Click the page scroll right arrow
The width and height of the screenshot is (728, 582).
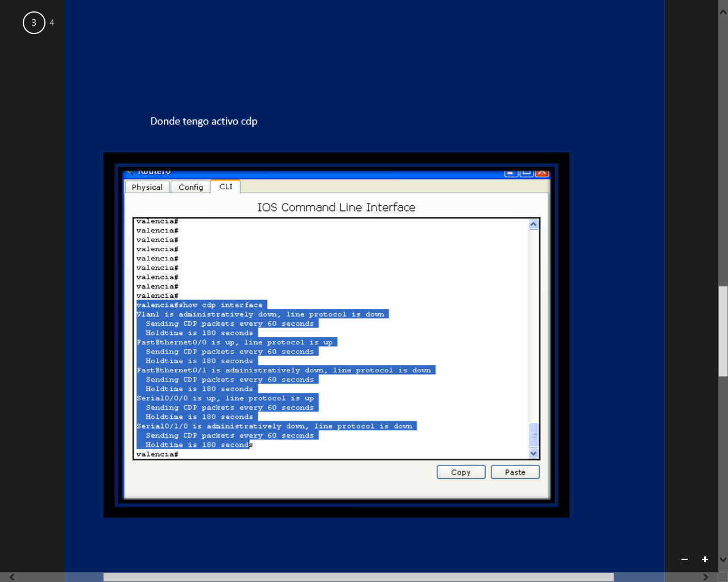[706, 577]
